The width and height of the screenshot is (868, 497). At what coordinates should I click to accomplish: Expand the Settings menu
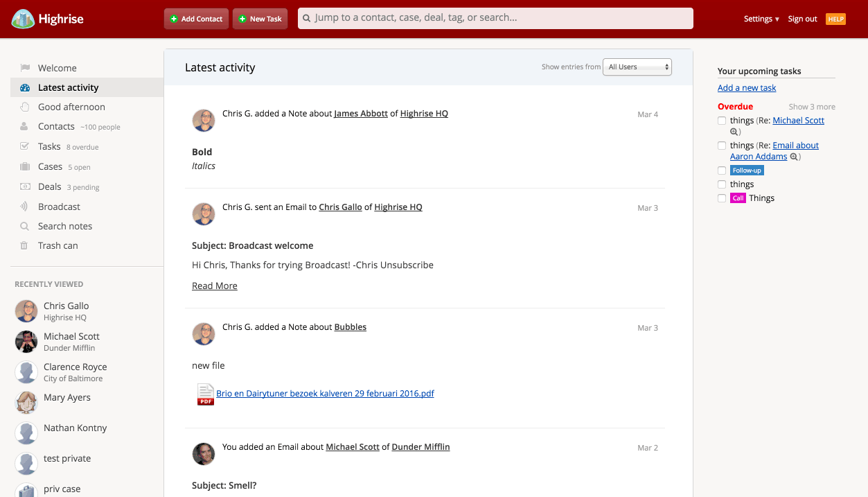point(761,19)
